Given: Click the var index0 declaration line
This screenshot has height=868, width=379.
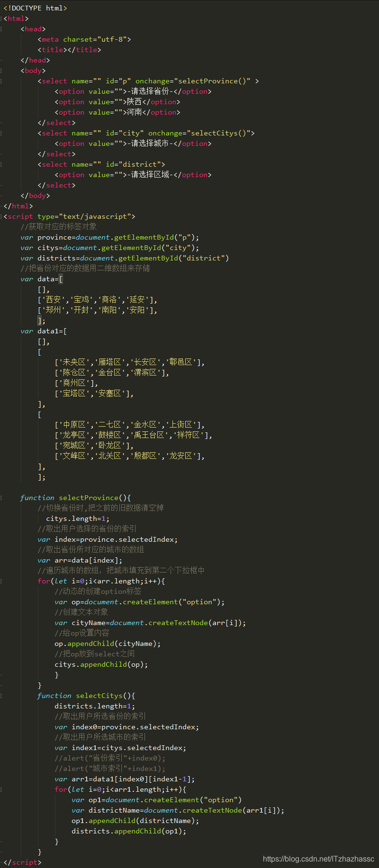Looking at the screenshot, I should point(126,727).
